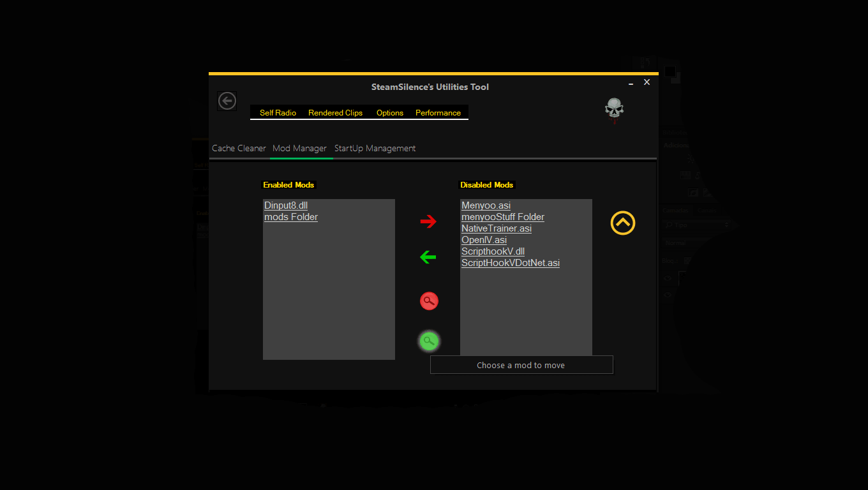Image resolution: width=868 pixels, height=490 pixels.
Task: Click the Choose a mod to move field
Action: pos(521,365)
